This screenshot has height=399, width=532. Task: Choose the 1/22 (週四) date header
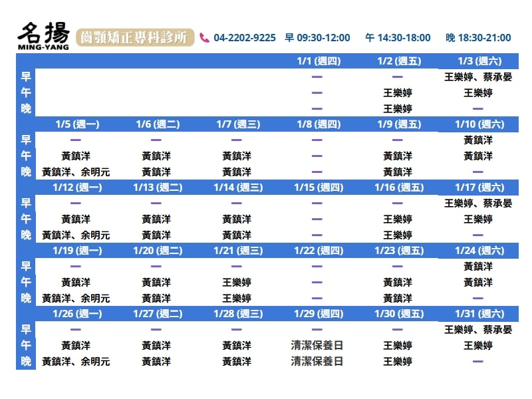(317, 251)
